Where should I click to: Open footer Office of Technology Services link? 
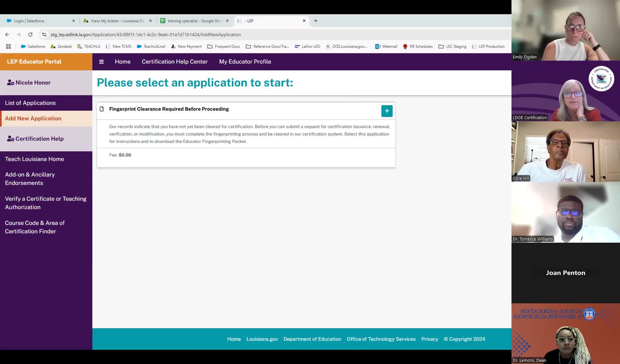click(381, 339)
